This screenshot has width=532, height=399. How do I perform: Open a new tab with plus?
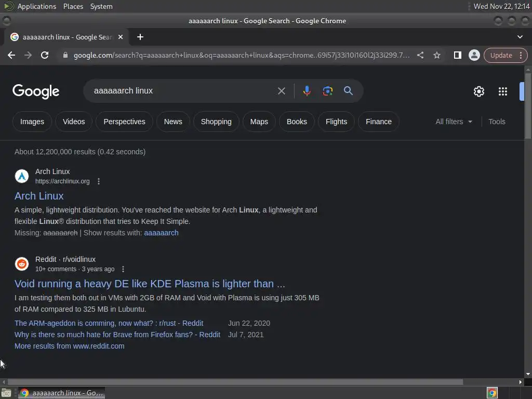[x=140, y=37]
